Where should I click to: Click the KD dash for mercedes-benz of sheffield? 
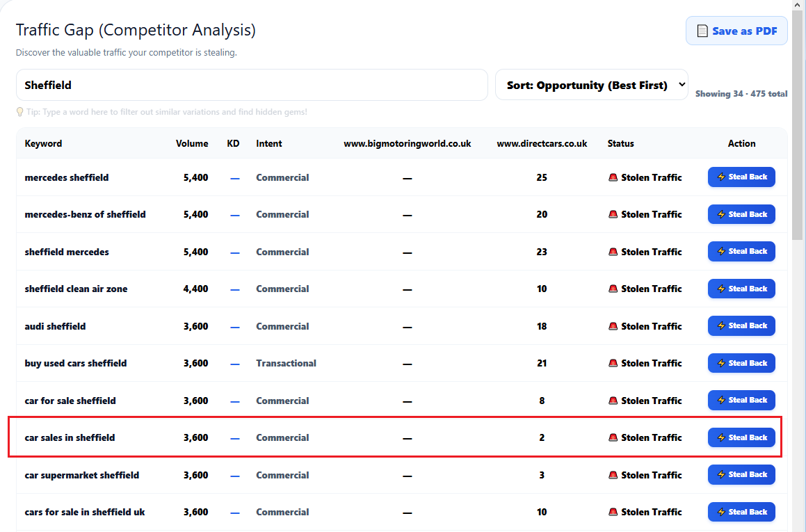[235, 216]
